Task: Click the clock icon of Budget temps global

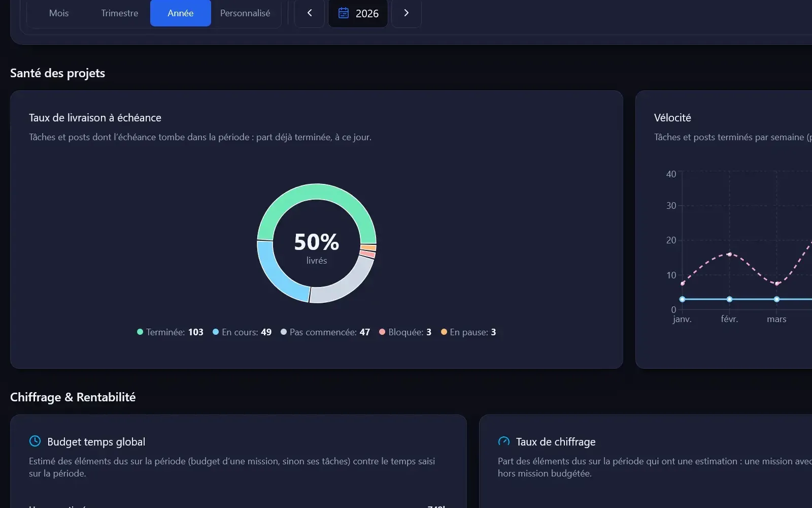Action: click(35, 441)
